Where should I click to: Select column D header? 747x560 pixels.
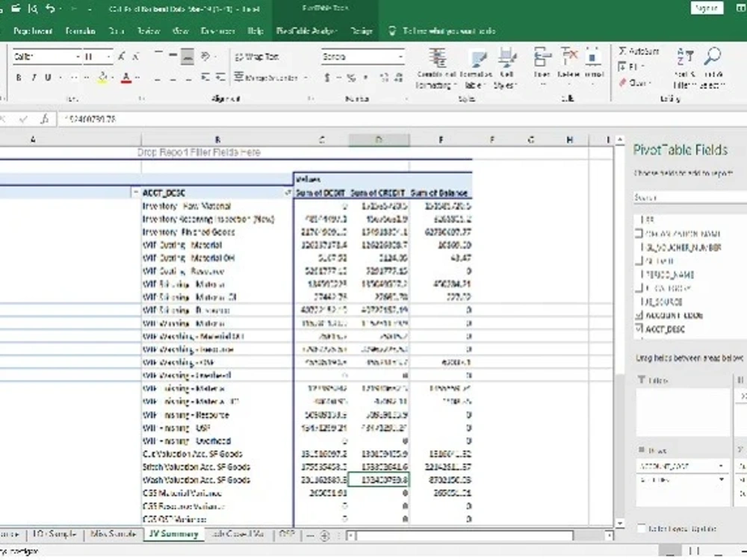coord(379,140)
